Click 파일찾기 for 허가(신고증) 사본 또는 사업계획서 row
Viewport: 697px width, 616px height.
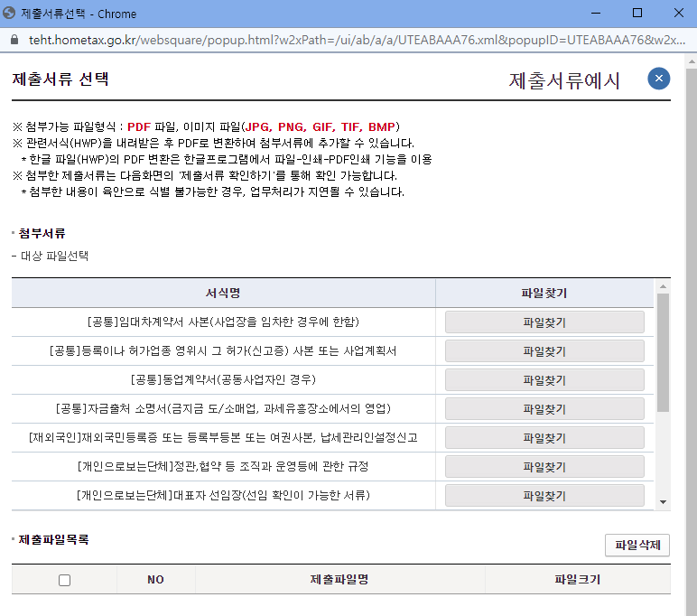click(x=544, y=351)
